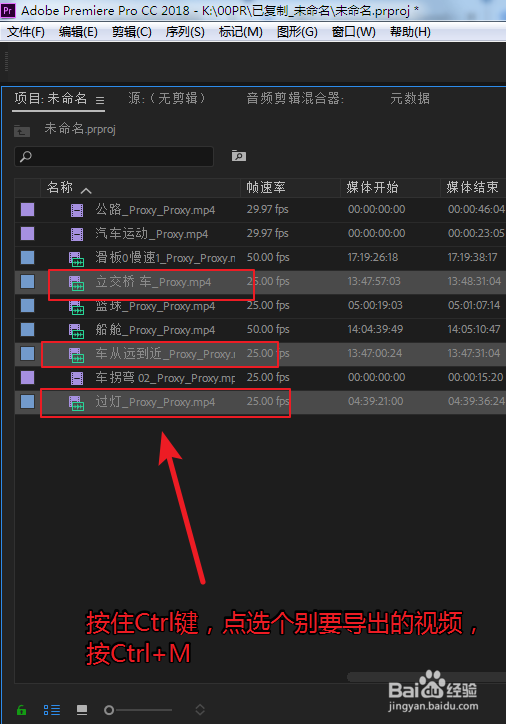Click the Premiere Pro app icon in title bar
Image resolution: width=506 pixels, height=724 pixels.
click(x=8, y=10)
